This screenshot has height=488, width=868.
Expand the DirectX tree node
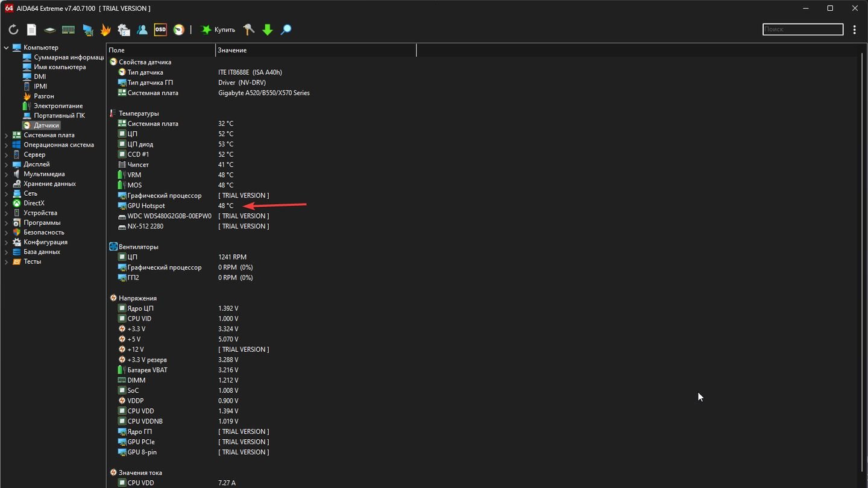[x=7, y=204]
